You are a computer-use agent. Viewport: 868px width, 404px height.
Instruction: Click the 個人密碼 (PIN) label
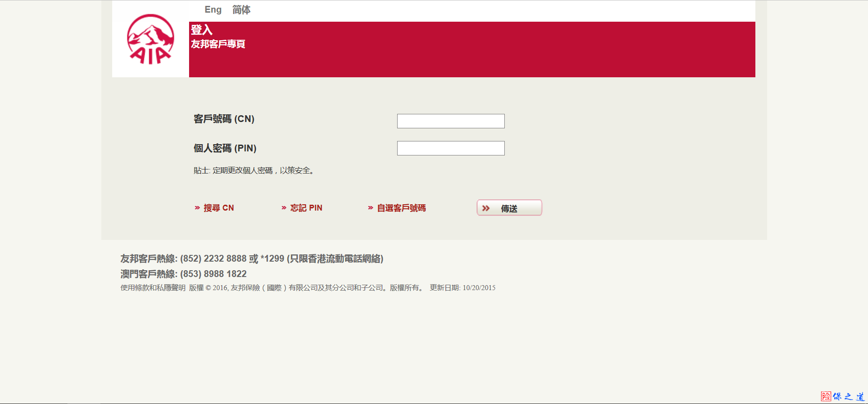coord(225,148)
